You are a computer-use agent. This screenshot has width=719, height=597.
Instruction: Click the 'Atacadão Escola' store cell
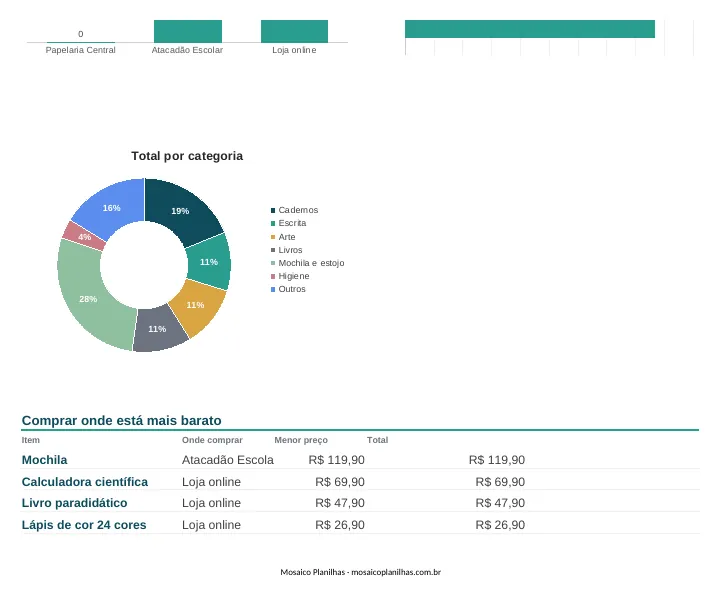point(228,460)
